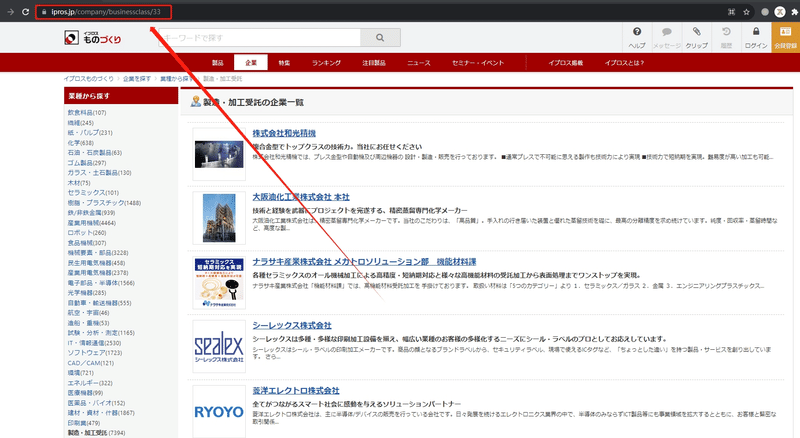The height and width of the screenshot is (438, 800).
Task: Open 光学機器(285) category
Action: point(87,293)
